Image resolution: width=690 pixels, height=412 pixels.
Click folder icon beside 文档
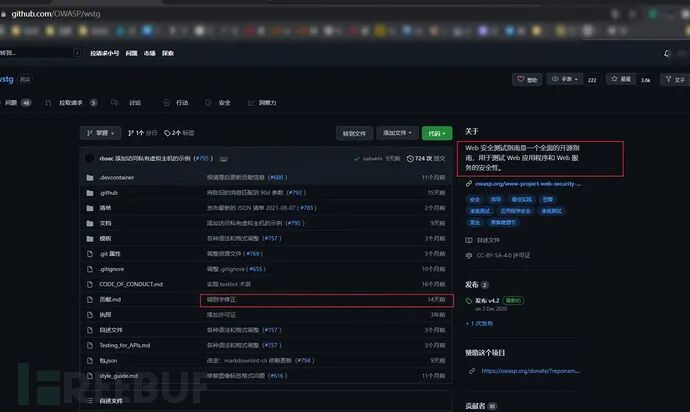point(90,224)
